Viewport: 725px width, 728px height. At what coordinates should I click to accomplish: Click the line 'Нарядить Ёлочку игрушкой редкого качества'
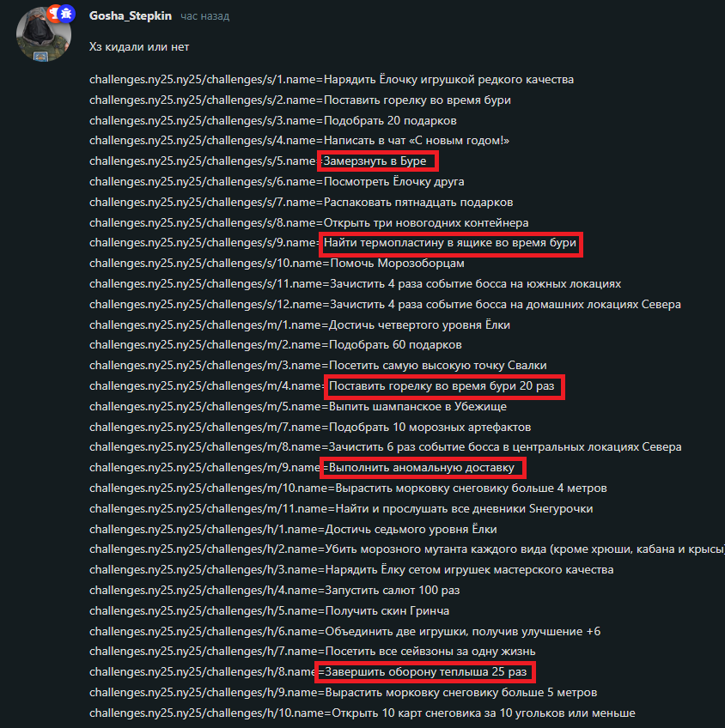pos(332,80)
